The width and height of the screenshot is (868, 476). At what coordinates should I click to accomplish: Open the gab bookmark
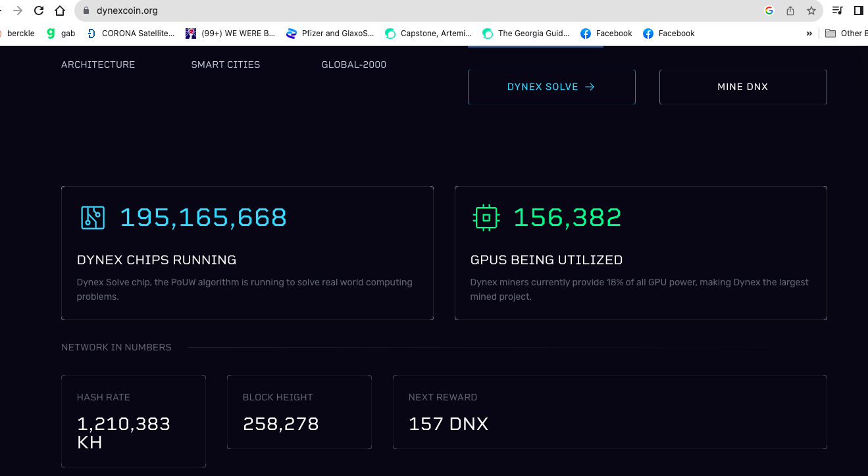(61, 34)
